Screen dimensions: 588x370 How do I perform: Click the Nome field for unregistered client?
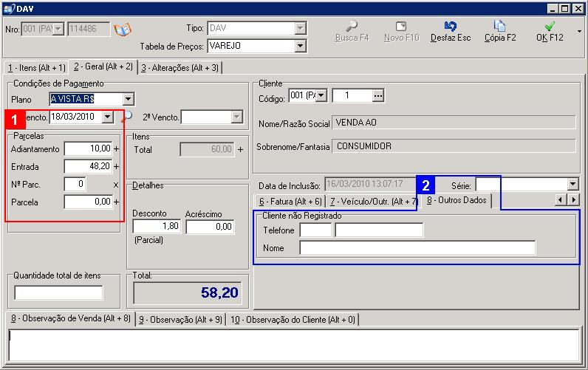[417, 248]
